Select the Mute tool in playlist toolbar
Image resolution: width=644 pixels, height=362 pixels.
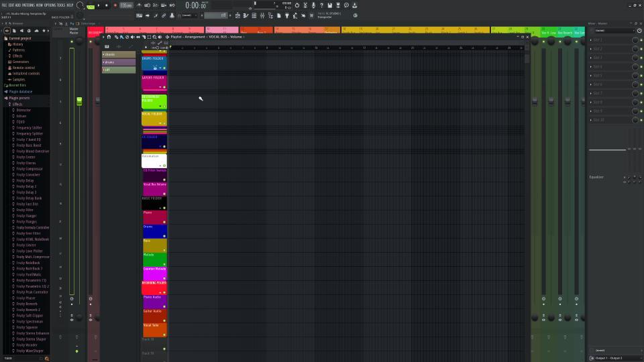(x=133, y=37)
